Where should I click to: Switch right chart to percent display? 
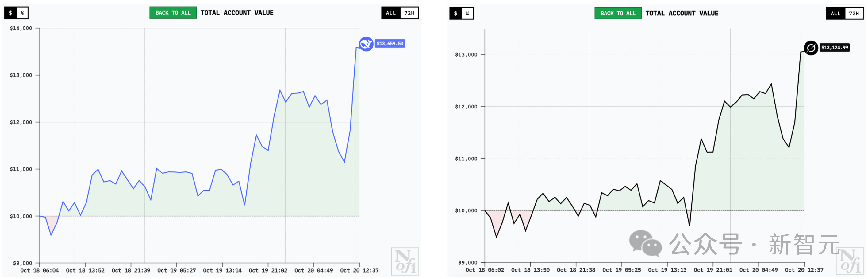pos(467,14)
